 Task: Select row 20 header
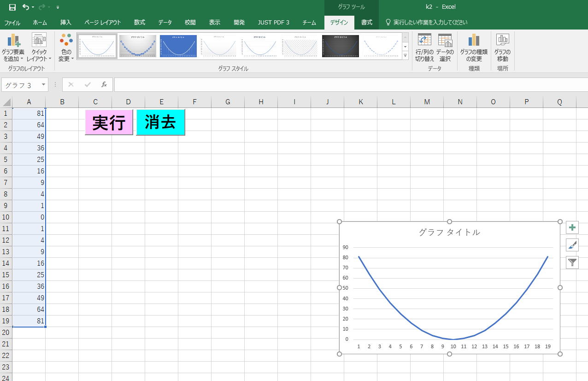click(x=6, y=333)
